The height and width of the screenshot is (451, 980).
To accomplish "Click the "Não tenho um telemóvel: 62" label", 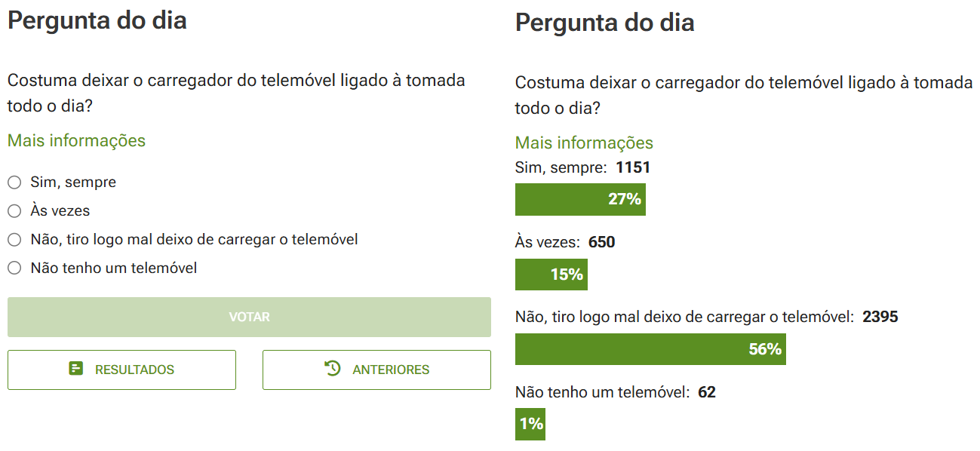I will [x=615, y=392].
